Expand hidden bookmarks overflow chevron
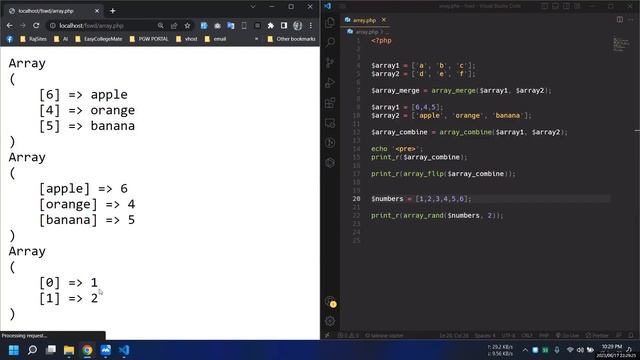This screenshot has height=360, width=640. [256, 39]
